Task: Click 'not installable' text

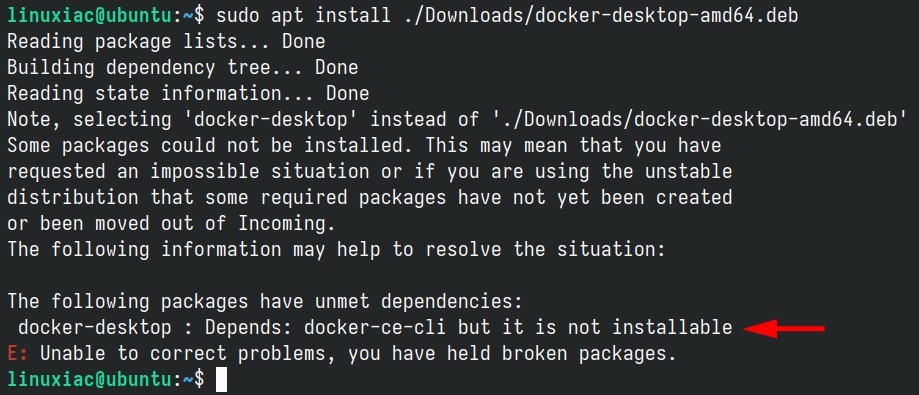Action: point(650,328)
